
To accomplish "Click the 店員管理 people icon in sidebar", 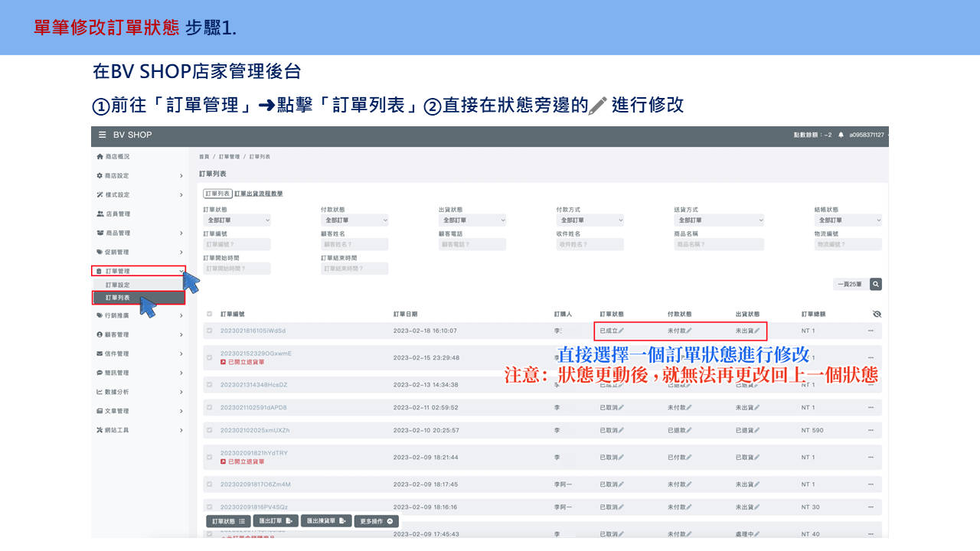I will point(100,214).
